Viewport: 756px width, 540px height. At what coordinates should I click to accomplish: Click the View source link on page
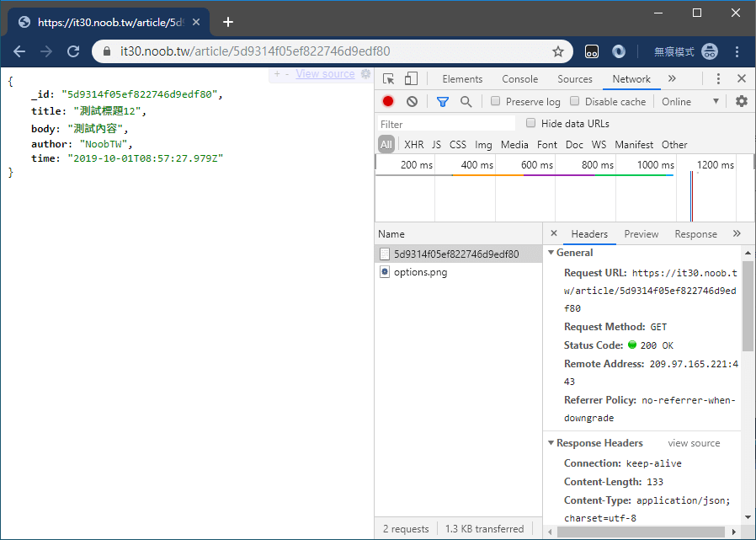(325, 74)
